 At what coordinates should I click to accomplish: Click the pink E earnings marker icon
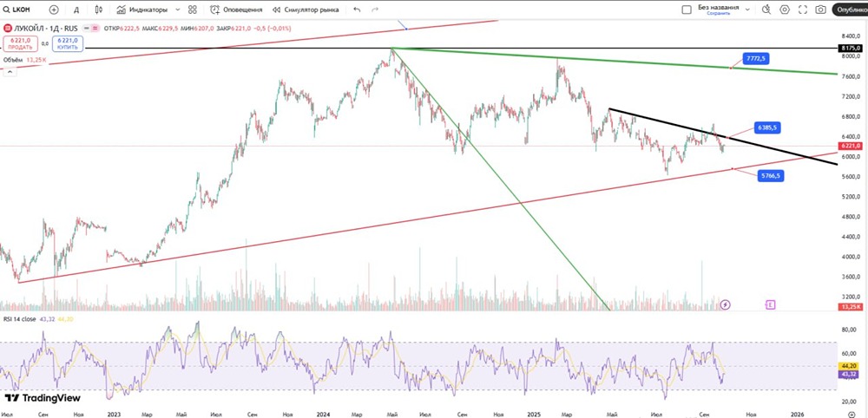[770, 304]
